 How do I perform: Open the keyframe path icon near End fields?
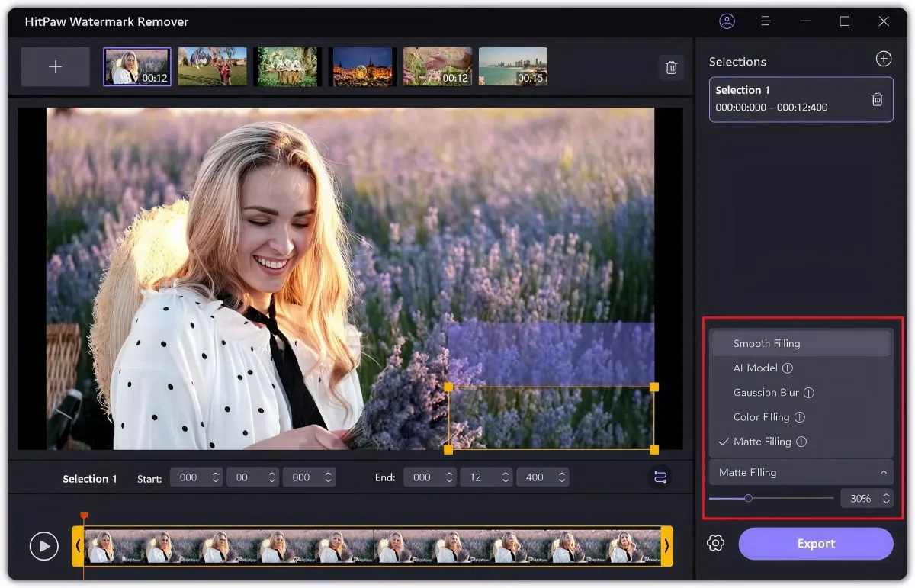[x=659, y=476]
